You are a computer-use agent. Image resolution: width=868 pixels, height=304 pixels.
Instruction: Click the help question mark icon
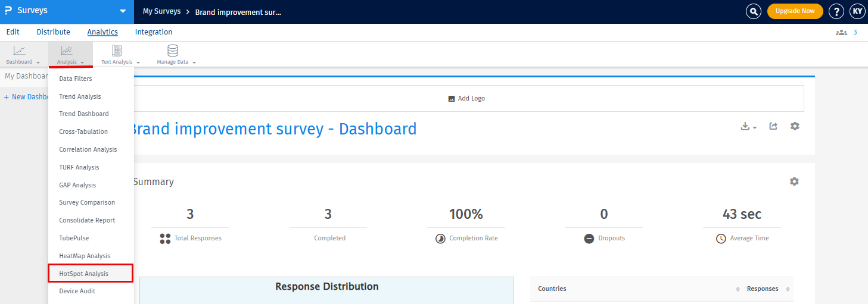coord(836,11)
